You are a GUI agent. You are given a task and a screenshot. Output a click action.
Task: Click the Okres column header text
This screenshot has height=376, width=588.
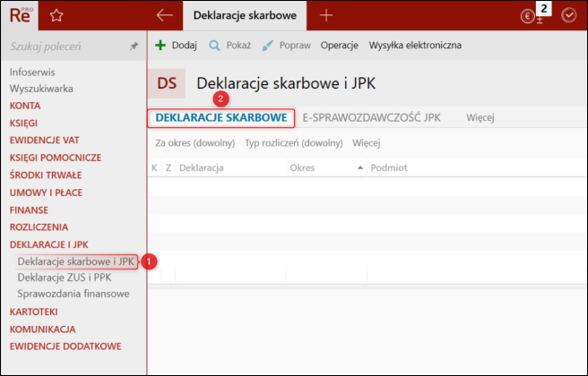(302, 167)
